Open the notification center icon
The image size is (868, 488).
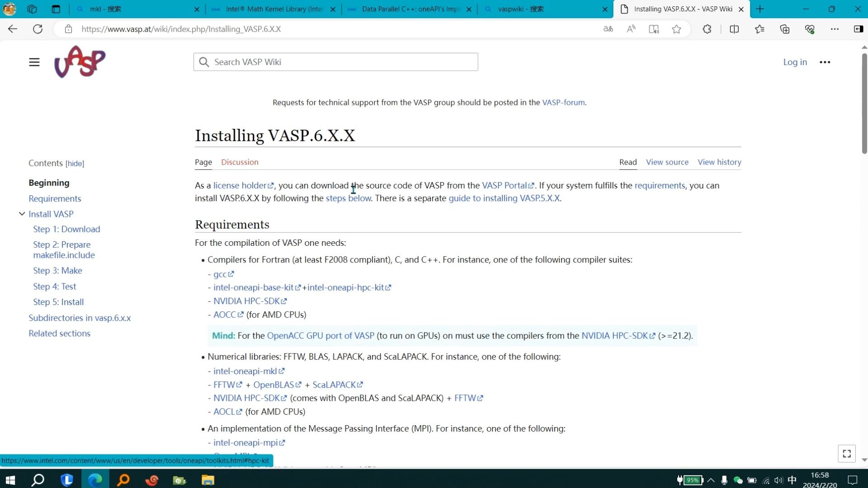852,480
